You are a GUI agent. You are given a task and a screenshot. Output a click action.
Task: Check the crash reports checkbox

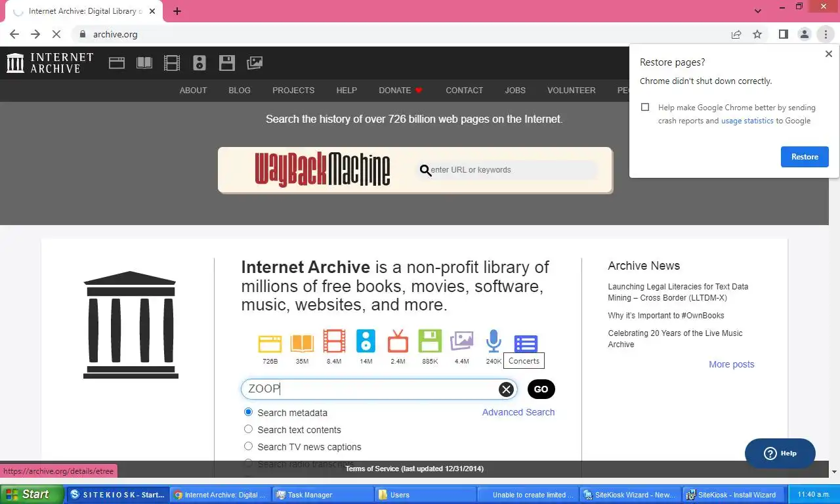[x=645, y=107]
